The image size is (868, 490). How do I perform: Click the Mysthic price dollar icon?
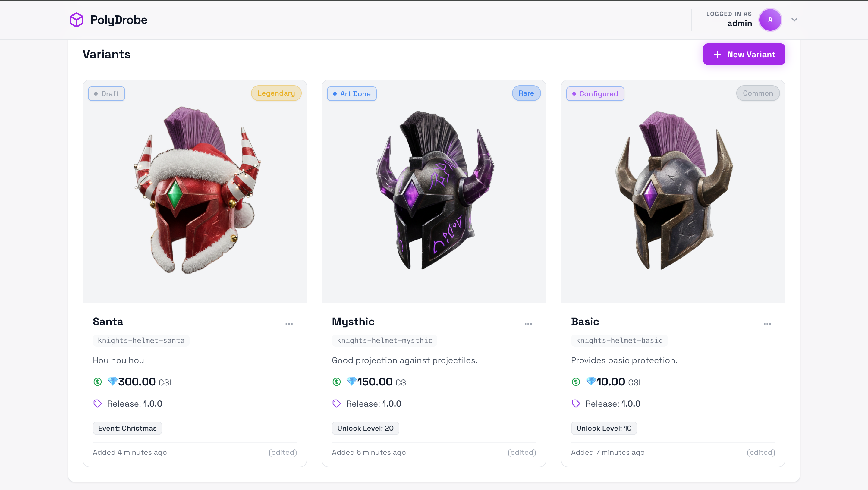click(x=337, y=382)
